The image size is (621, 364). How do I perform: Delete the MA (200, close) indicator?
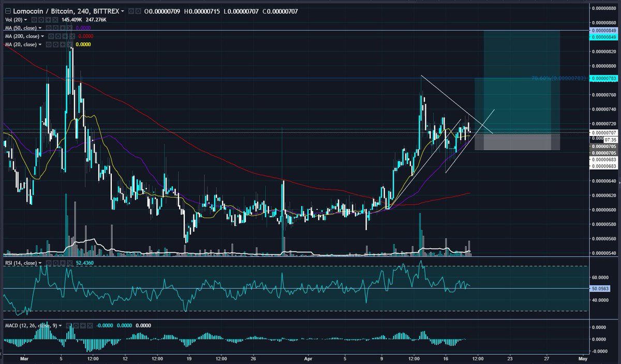(x=72, y=36)
